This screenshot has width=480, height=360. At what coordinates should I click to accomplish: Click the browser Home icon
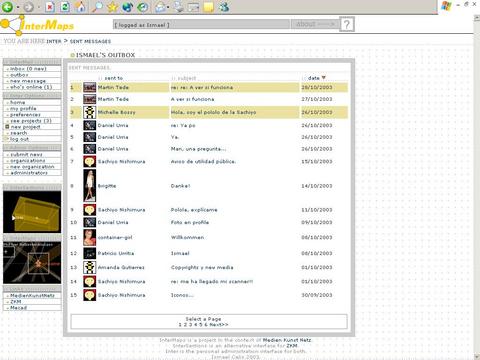tap(80, 7)
